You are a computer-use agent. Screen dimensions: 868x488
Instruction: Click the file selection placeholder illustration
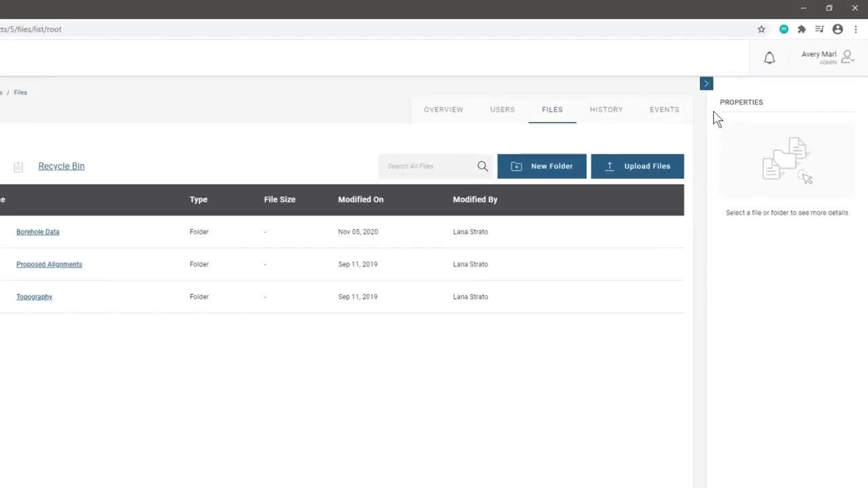(787, 161)
